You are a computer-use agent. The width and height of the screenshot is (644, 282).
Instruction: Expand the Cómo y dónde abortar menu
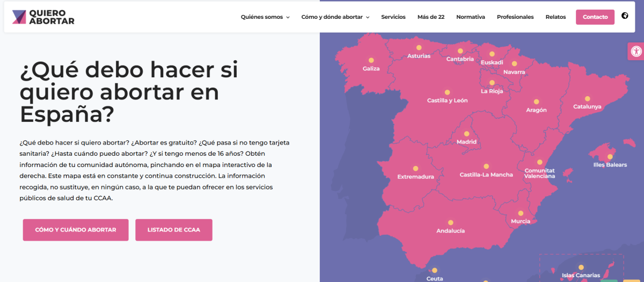pos(335,17)
